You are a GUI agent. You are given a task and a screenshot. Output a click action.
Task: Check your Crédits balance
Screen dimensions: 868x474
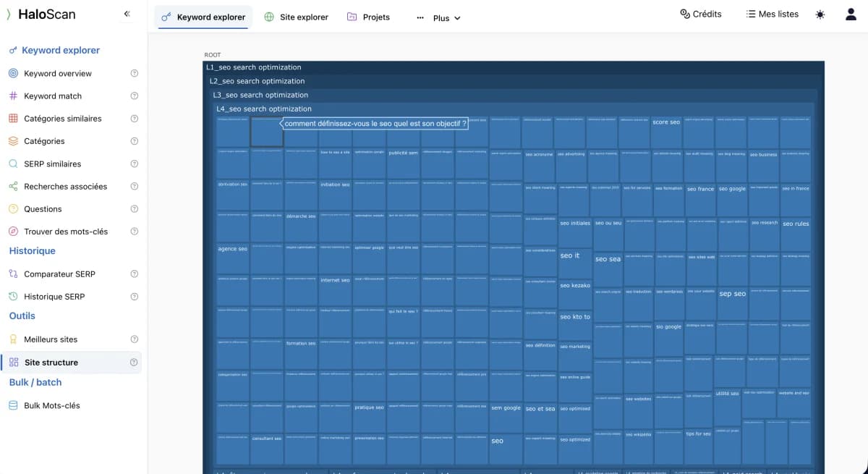[699, 14]
